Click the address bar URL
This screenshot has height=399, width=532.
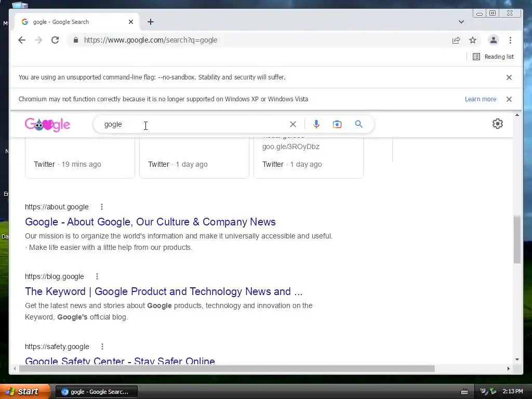point(151,40)
